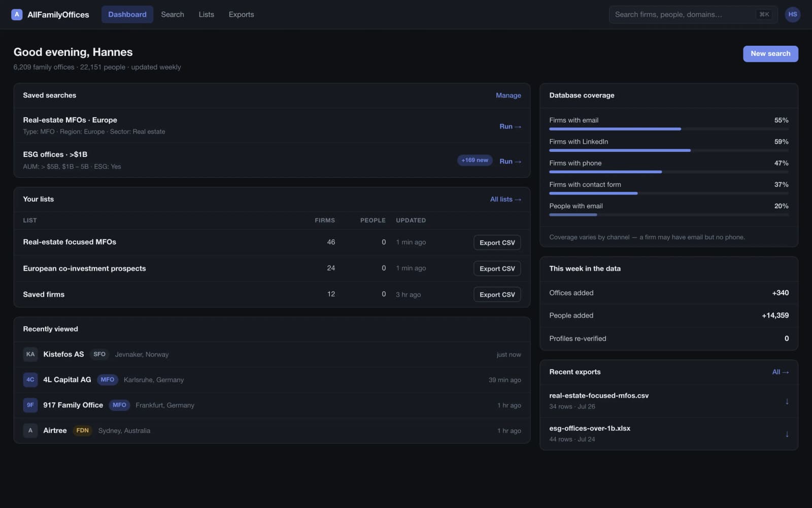Open 917 Family Office profile

[73, 405]
